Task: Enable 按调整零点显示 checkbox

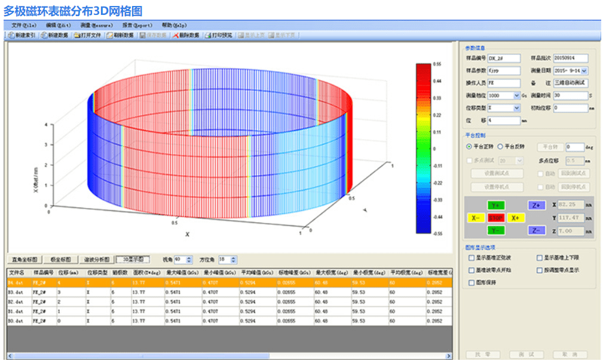Action: pos(540,270)
